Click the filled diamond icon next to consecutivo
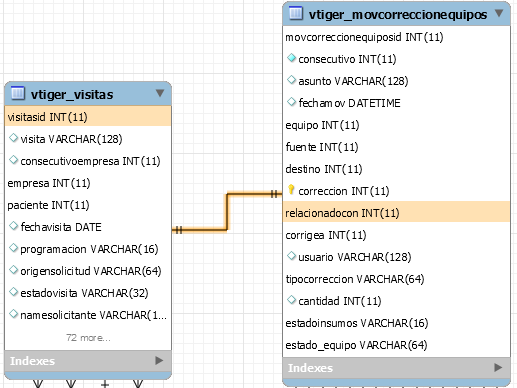The width and height of the screenshot is (517, 388). click(x=291, y=58)
